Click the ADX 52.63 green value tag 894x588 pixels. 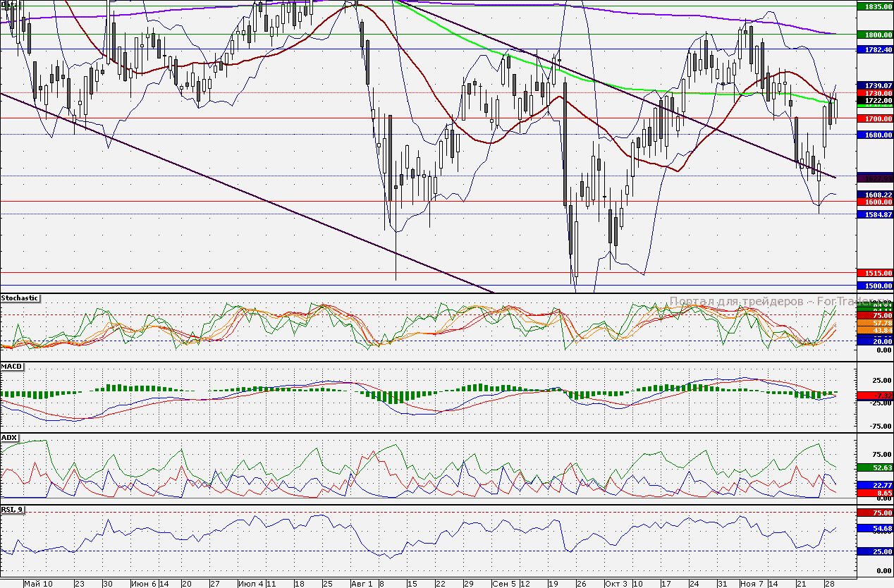pos(874,467)
